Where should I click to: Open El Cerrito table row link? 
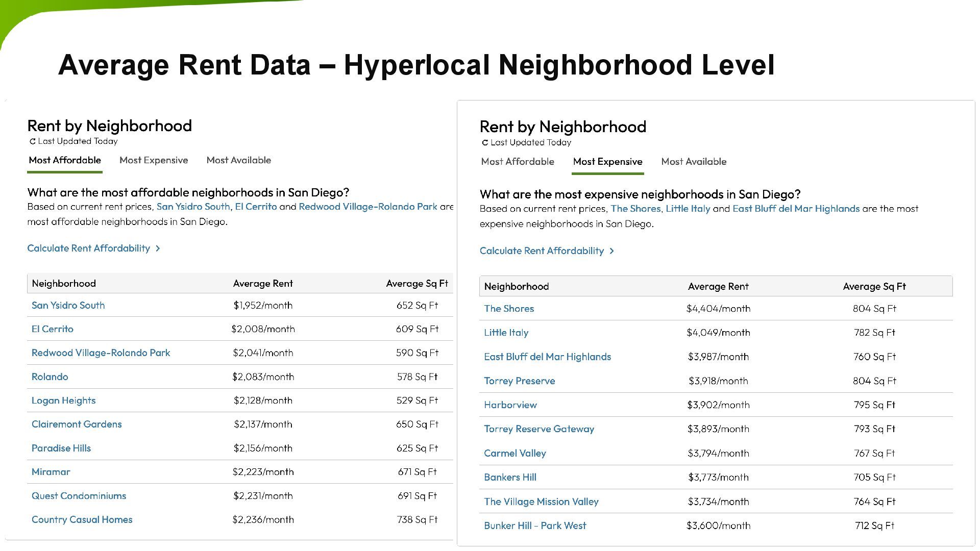52,329
